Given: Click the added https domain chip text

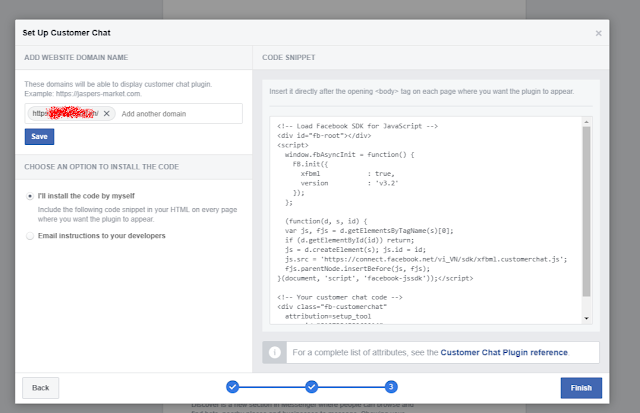Looking at the screenshot, I should (65, 113).
